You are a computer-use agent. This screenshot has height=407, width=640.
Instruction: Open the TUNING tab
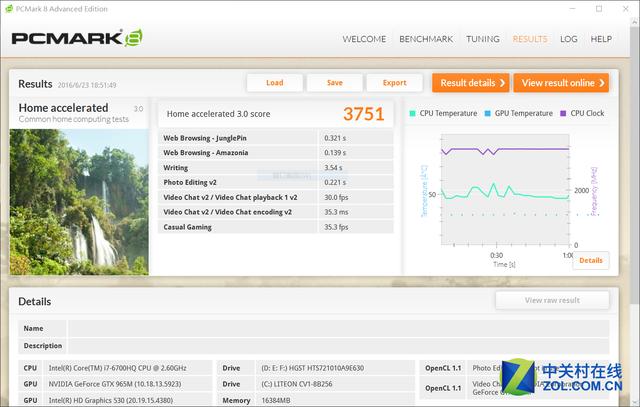[483, 39]
